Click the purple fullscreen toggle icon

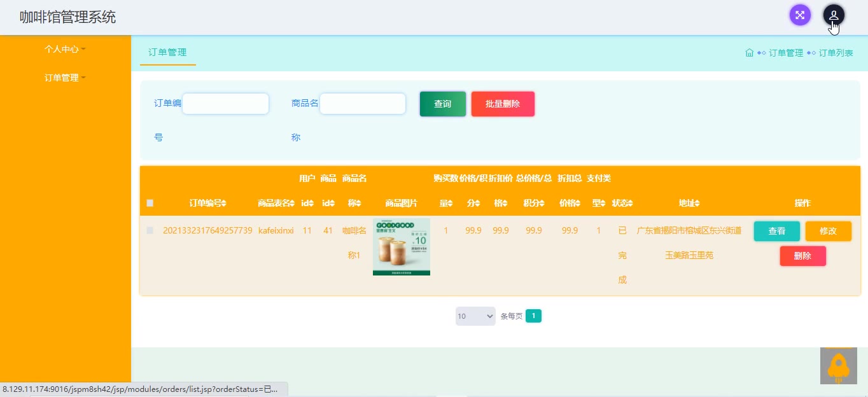[800, 15]
